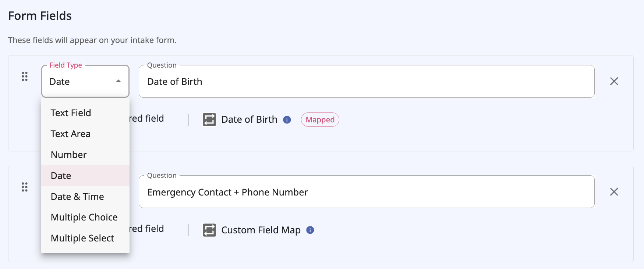Open the info tooltip next to Date of Birth mapping
The width and height of the screenshot is (644, 269).
[287, 119]
